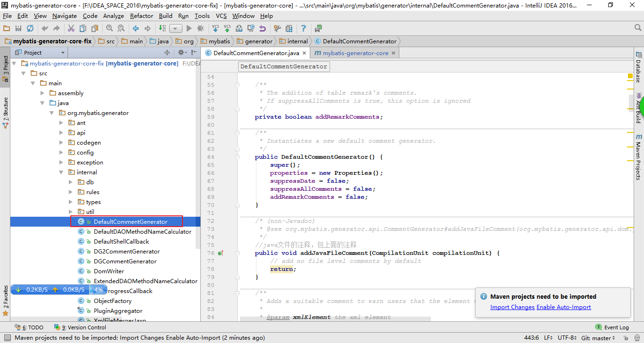Screen dimensions: 644x343
Task: Click the Import Changes link in notification
Action: [x=512, y=307]
